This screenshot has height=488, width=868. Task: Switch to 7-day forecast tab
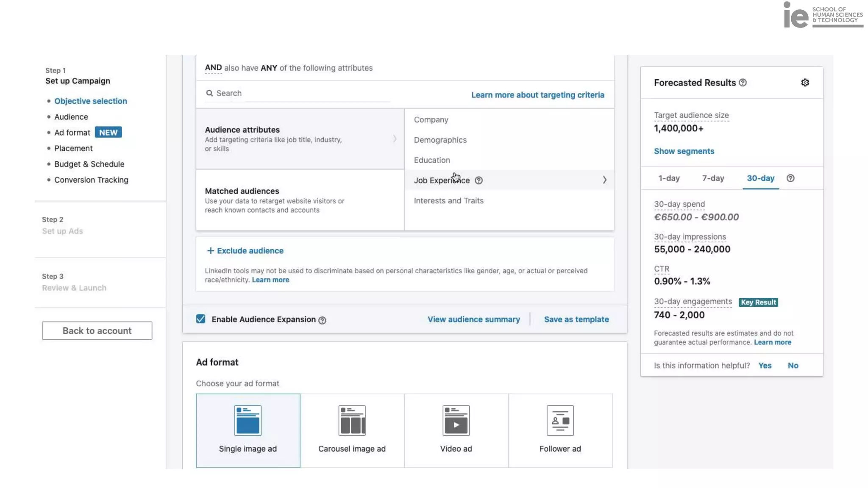[713, 178]
